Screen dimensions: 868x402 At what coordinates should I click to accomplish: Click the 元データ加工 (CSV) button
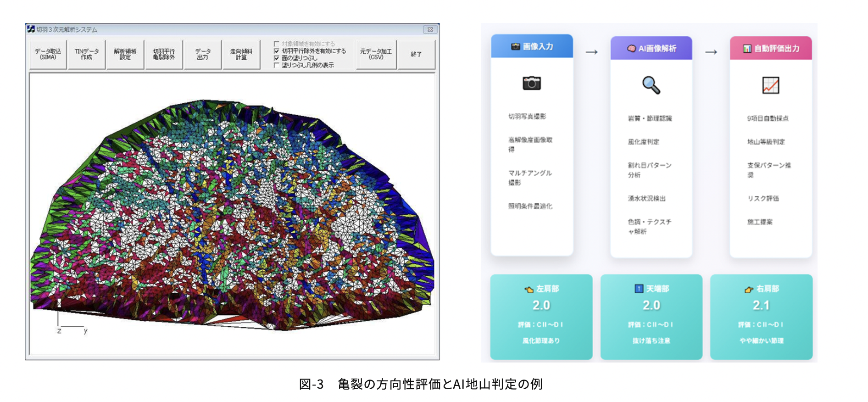pyautogui.click(x=376, y=55)
